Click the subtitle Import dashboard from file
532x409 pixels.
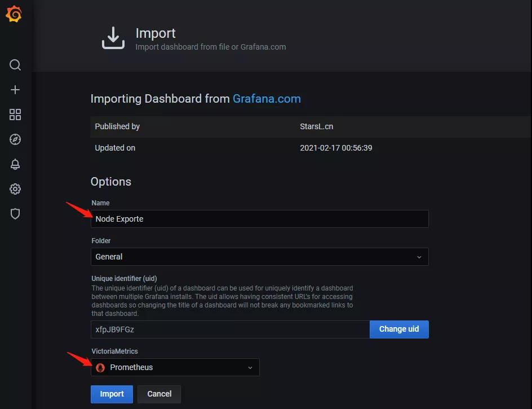211,47
